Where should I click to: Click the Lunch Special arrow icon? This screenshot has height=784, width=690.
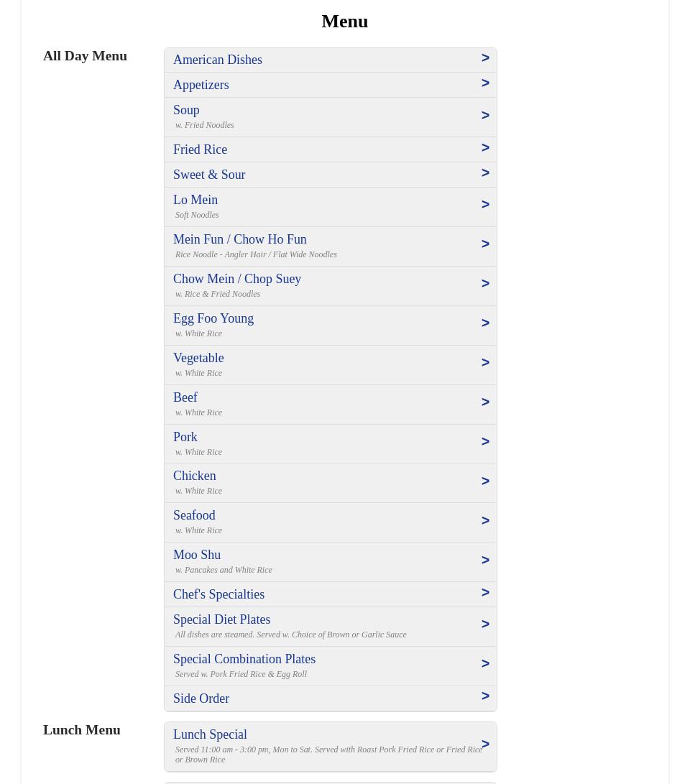tap(485, 744)
